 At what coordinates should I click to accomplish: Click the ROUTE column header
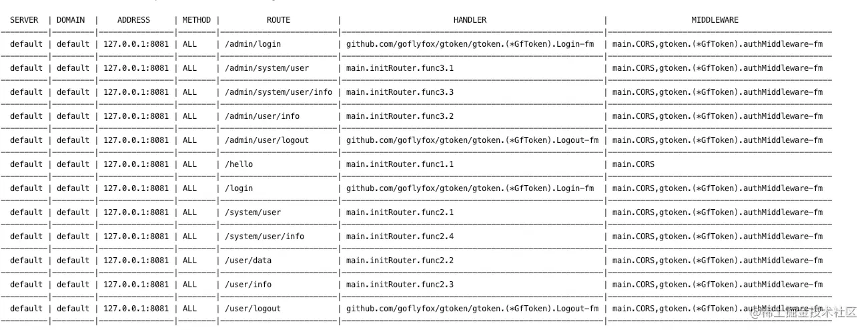pos(278,20)
